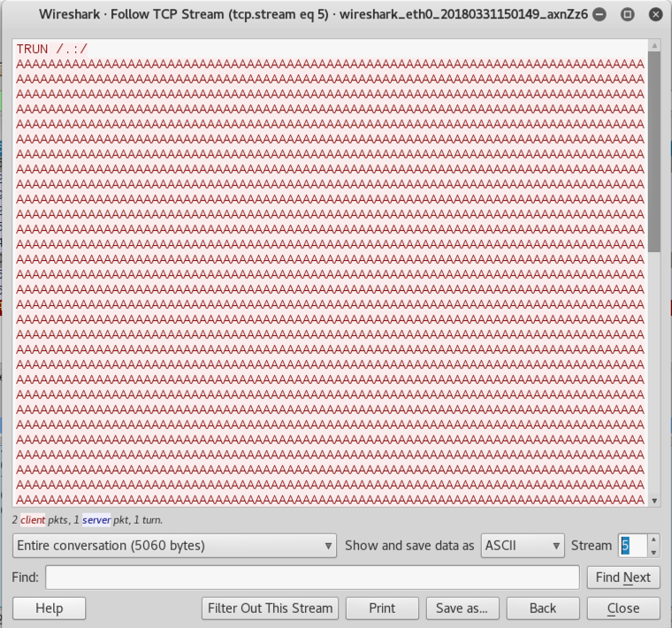The image size is (672, 628).
Task: Click the scroll down arrow
Action: (x=654, y=501)
